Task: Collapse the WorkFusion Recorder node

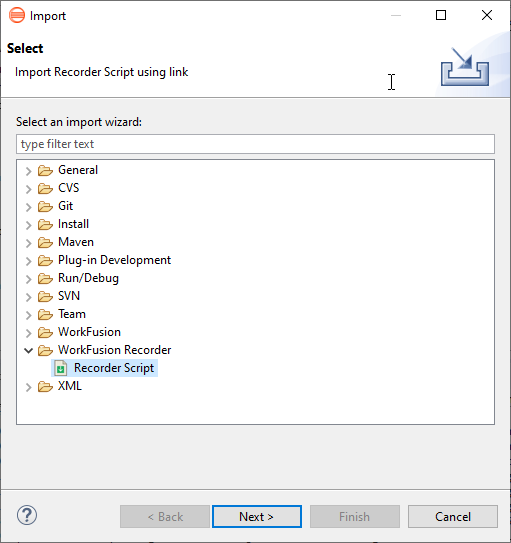Action: tap(29, 350)
